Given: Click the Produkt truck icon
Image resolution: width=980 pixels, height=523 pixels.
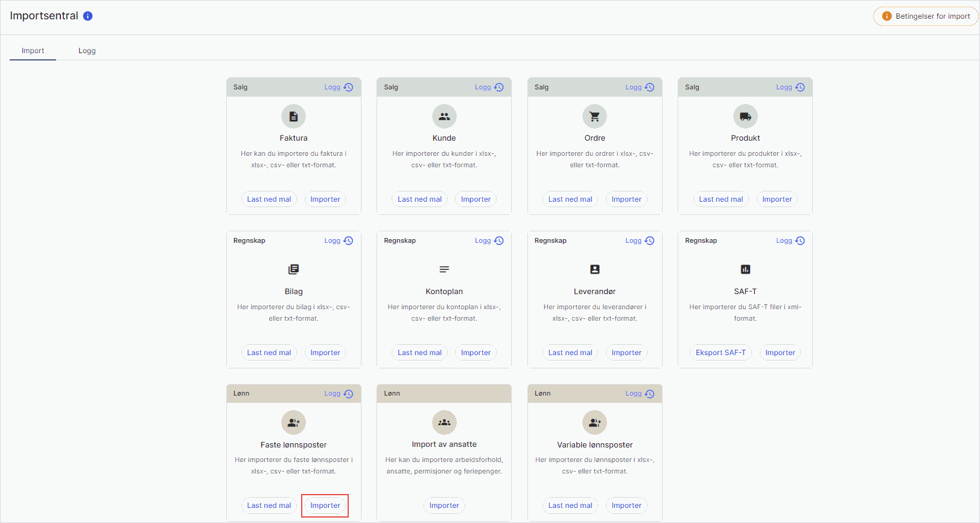Looking at the screenshot, I should point(745,117).
